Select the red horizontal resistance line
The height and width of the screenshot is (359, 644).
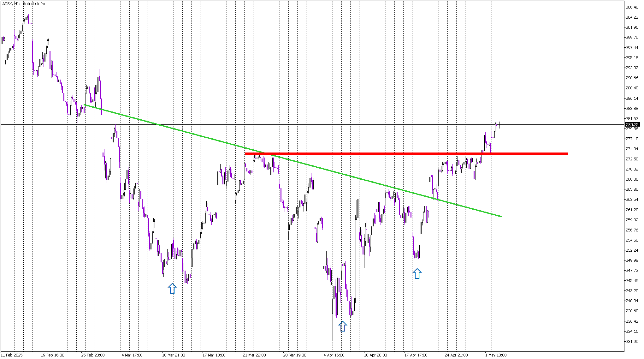point(406,154)
